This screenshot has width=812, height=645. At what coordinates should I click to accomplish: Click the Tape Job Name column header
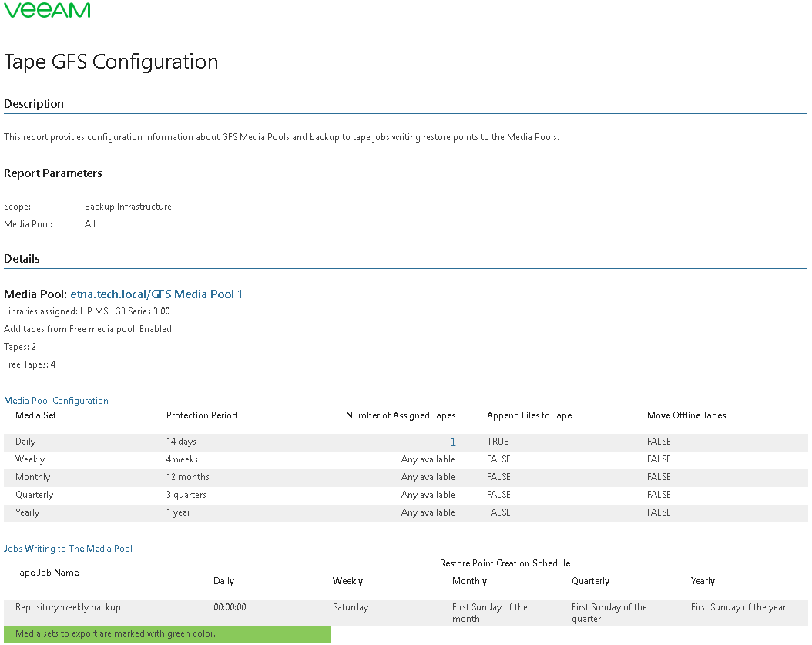click(x=47, y=572)
